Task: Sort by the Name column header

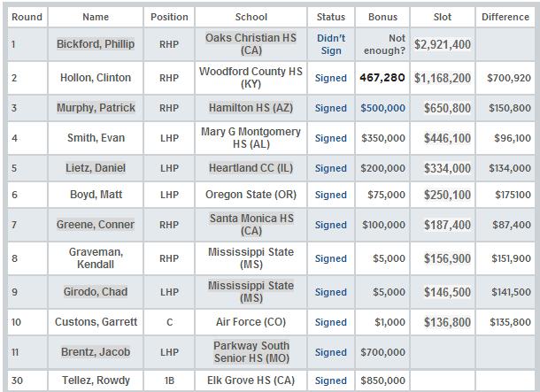Action: click(x=96, y=17)
